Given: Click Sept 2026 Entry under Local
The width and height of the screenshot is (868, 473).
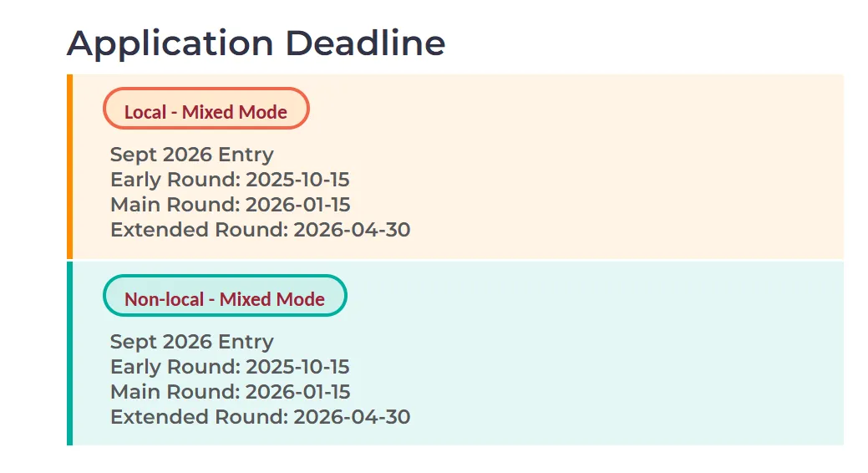Looking at the screenshot, I should click(192, 155).
